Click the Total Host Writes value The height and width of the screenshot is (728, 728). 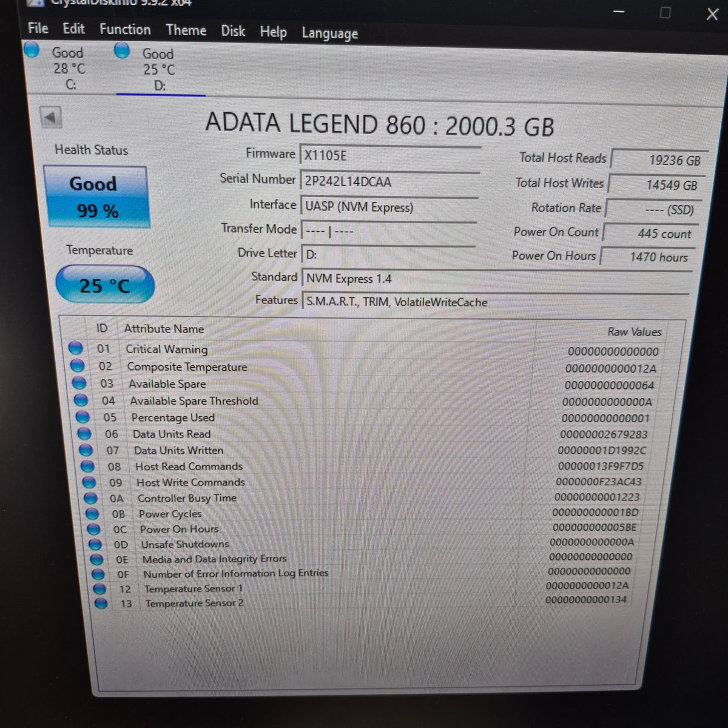pos(656,185)
